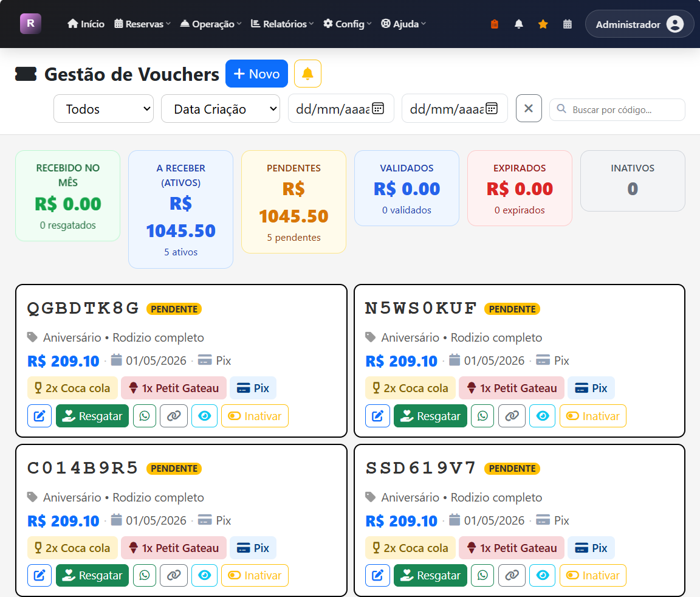
Task: Show voucher QGBDTK8G using eye icon
Action: (204, 416)
